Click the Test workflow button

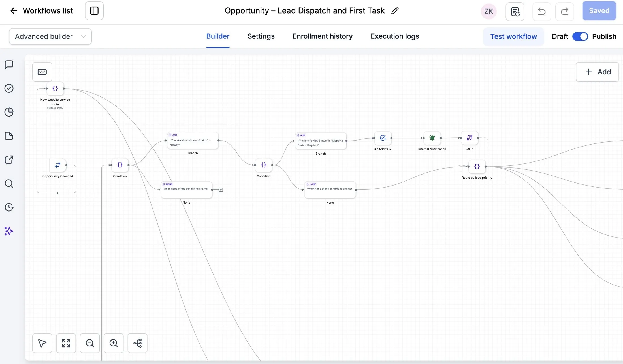click(x=513, y=36)
